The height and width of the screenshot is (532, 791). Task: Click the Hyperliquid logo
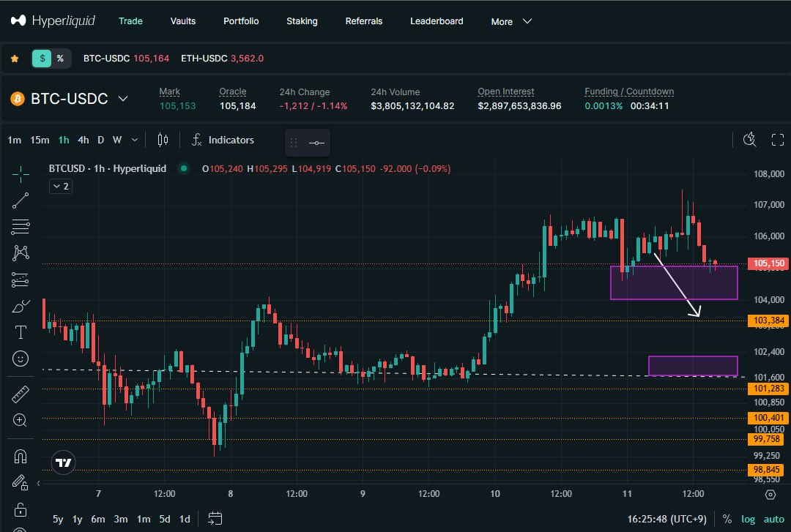tap(53, 20)
